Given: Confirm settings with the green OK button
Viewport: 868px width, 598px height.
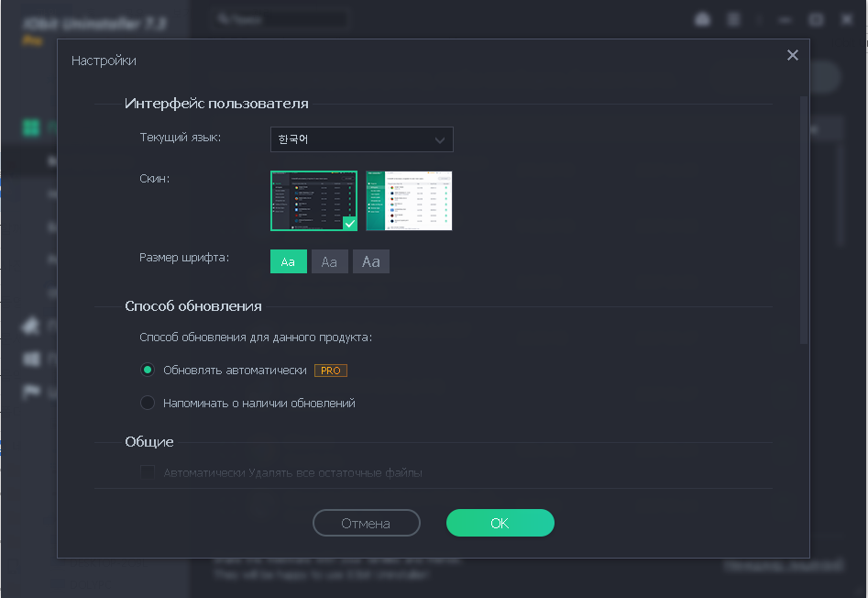Looking at the screenshot, I should 500,523.
